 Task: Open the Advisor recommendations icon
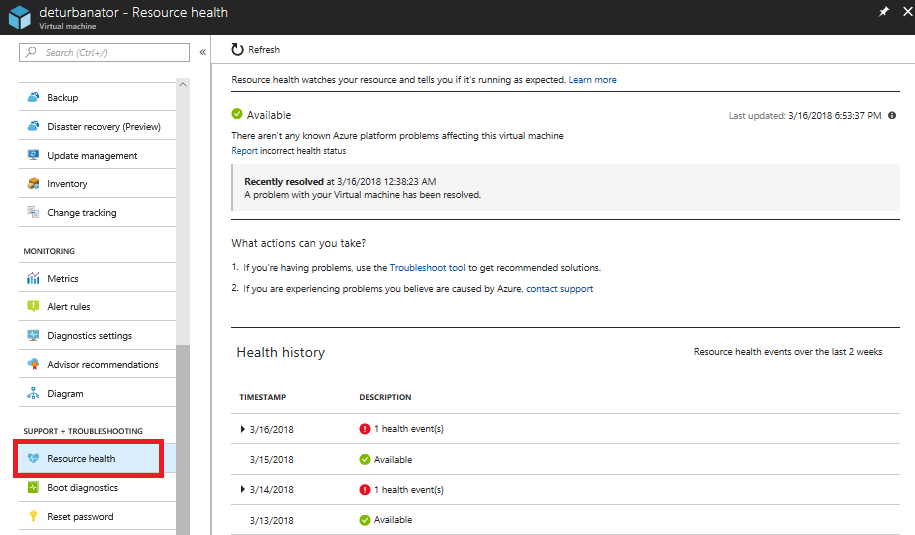[x=33, y=365]
